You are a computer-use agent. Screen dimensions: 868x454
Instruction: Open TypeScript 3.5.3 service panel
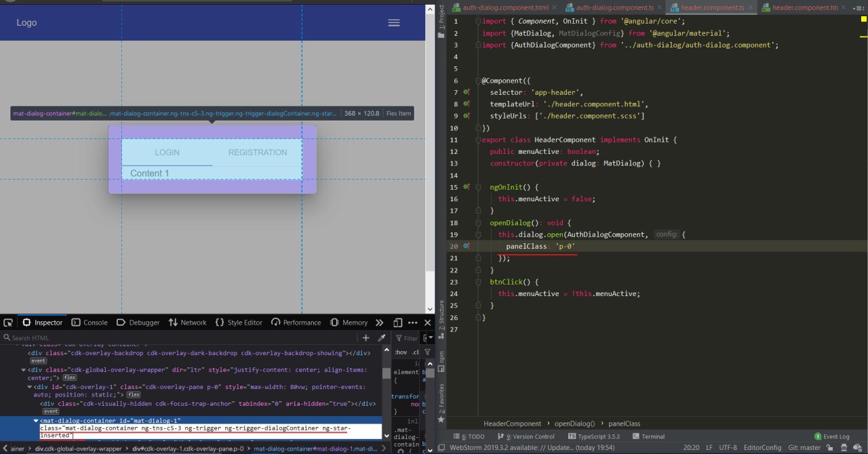tap(594, 436)
